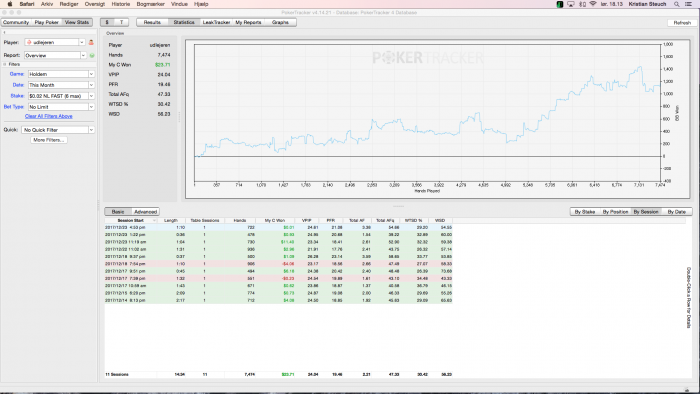The width and height of the screenshot is (700, 394).
Task: Click the Clear All Filters Above link
Action: (49, 116)
